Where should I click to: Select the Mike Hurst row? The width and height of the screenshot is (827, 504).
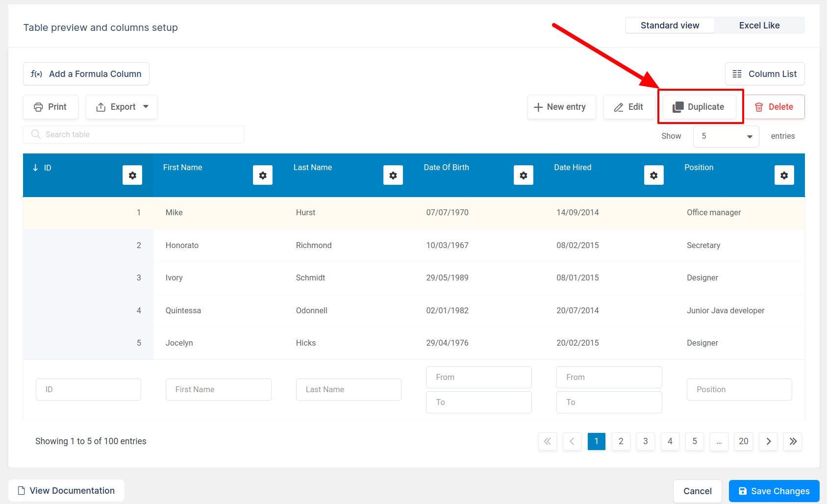pos(414,213)
